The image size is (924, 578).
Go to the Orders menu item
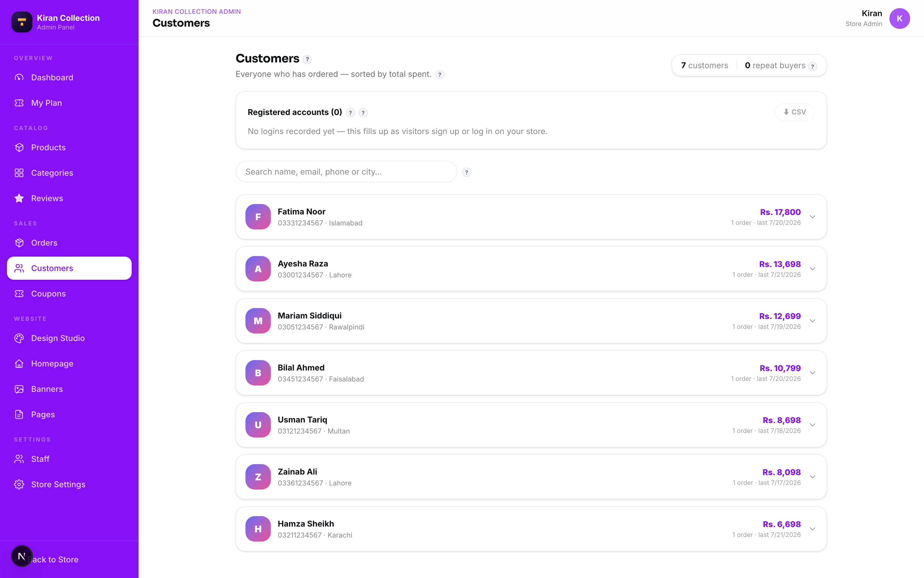(x=69, y=243)
